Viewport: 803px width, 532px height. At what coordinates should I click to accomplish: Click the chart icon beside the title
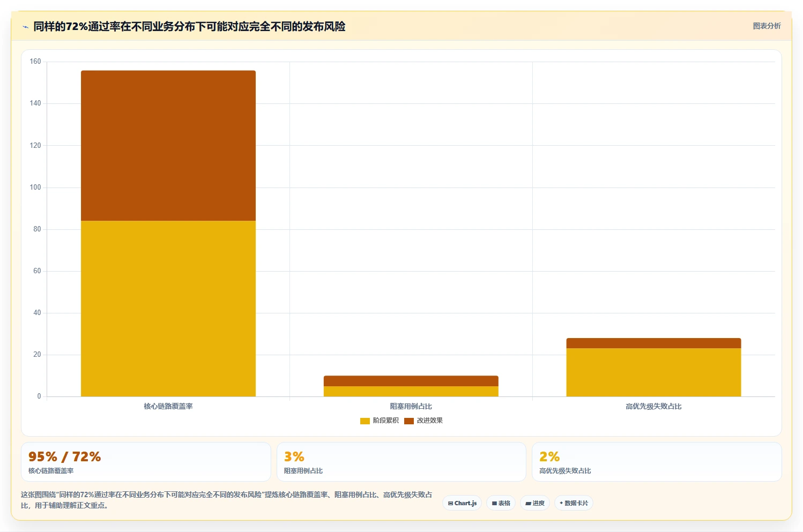point(25,27)
